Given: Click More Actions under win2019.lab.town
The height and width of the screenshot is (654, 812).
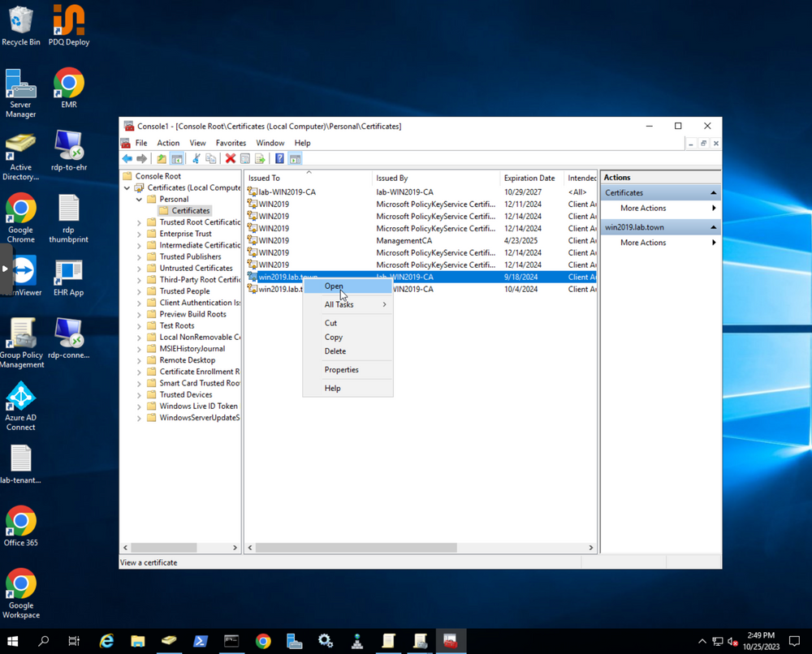Looking at the screenshot, I should 644,242.
